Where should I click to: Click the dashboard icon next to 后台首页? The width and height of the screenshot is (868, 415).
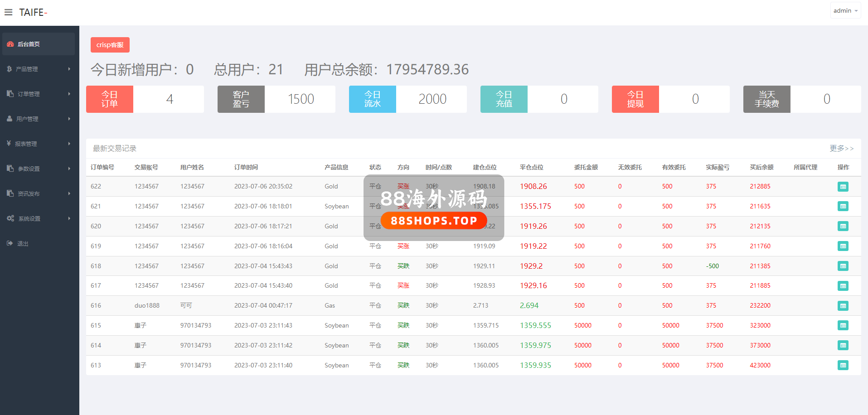[x=10, y=44]
